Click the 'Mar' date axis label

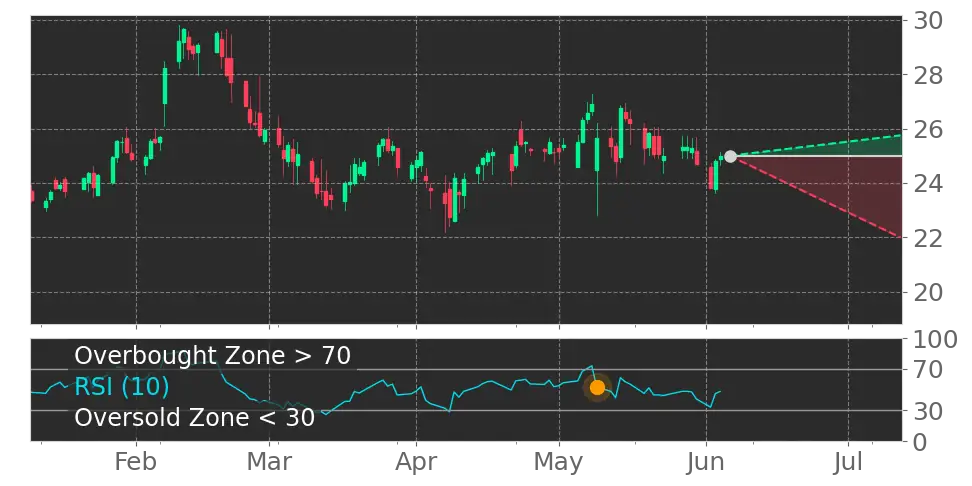[x=270, y=462]
